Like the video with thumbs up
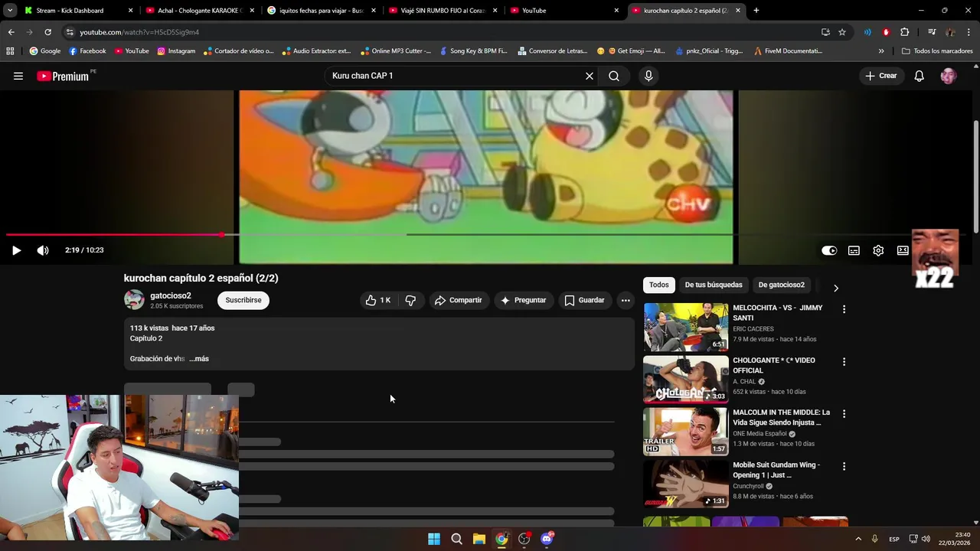This screenshot has height=551, width=980. click(378, 300)
